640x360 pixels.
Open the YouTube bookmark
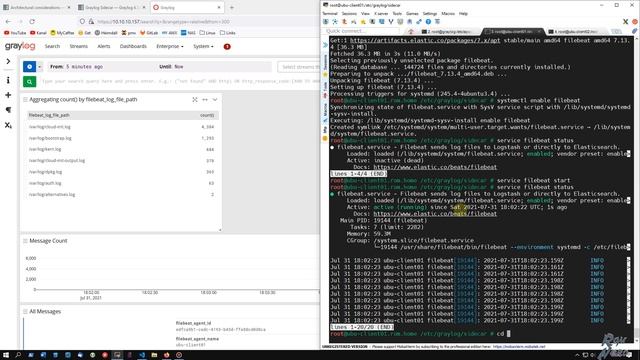[15, 33]
